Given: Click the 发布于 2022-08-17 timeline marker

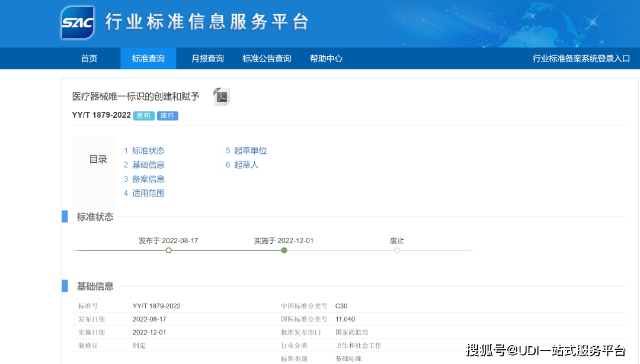Looking at the screenshot, I should [168, 250].
